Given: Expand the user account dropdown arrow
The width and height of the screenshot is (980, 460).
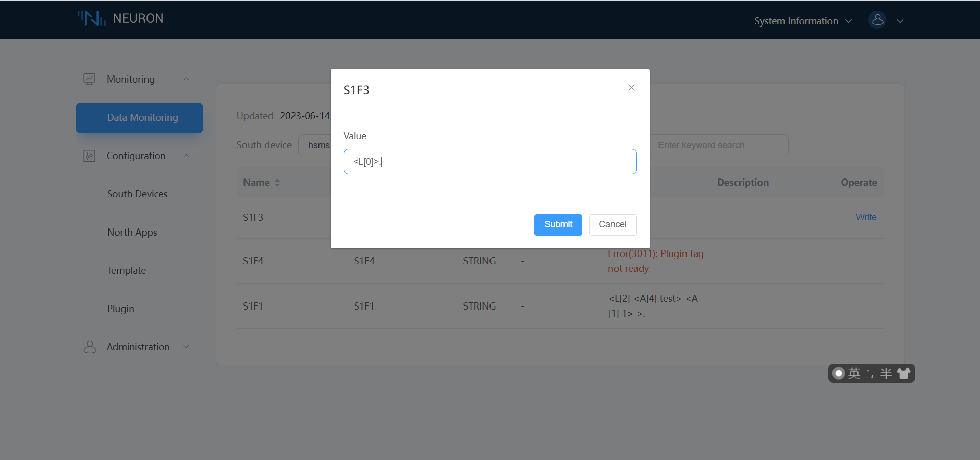Looking at the screenshot, I should pos(900,21).
